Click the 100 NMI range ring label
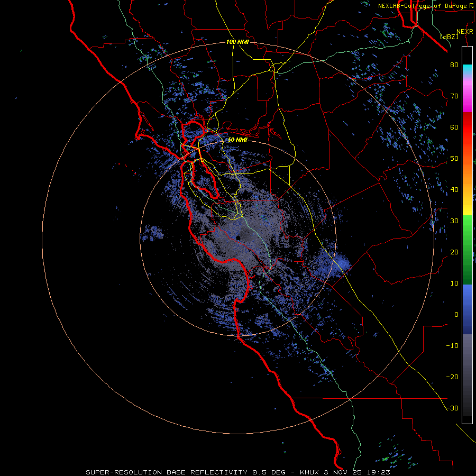476x476 pixels. tap(237, 42)
